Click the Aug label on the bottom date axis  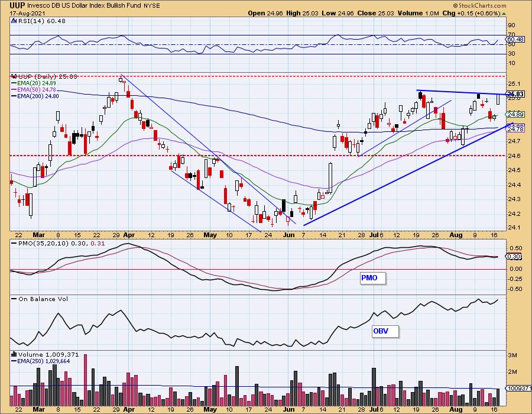[456, 409]
